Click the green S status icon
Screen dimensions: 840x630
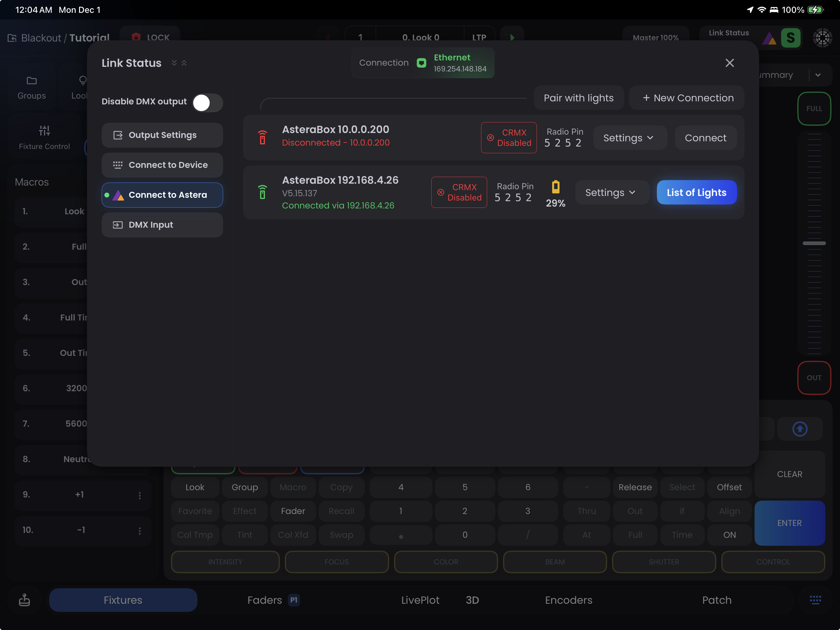791,38
